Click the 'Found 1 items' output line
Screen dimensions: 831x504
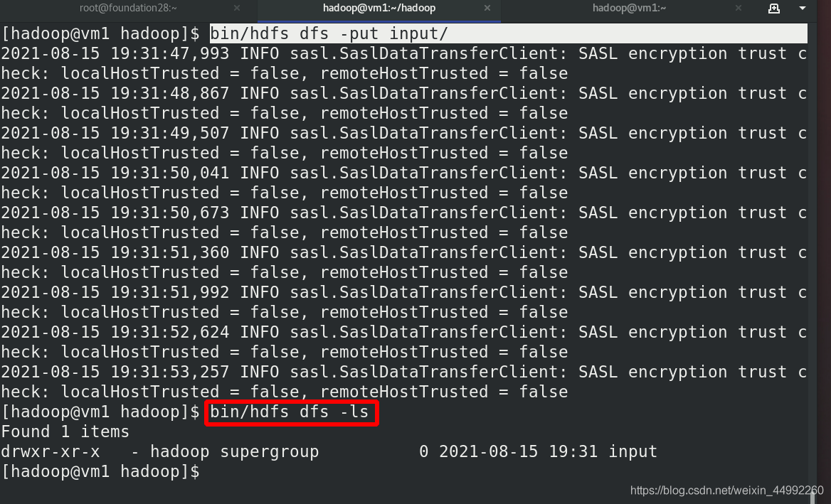point(65,431)
